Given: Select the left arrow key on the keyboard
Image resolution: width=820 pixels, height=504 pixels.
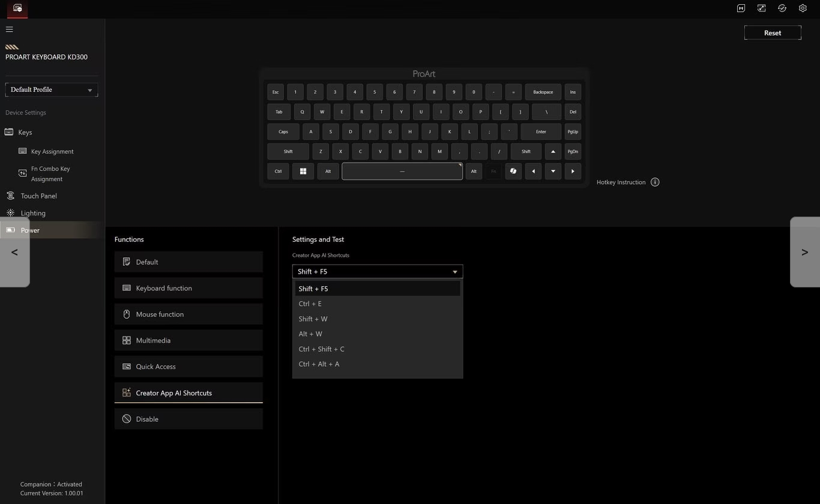Looking at the screenshot, I should 533,172.
